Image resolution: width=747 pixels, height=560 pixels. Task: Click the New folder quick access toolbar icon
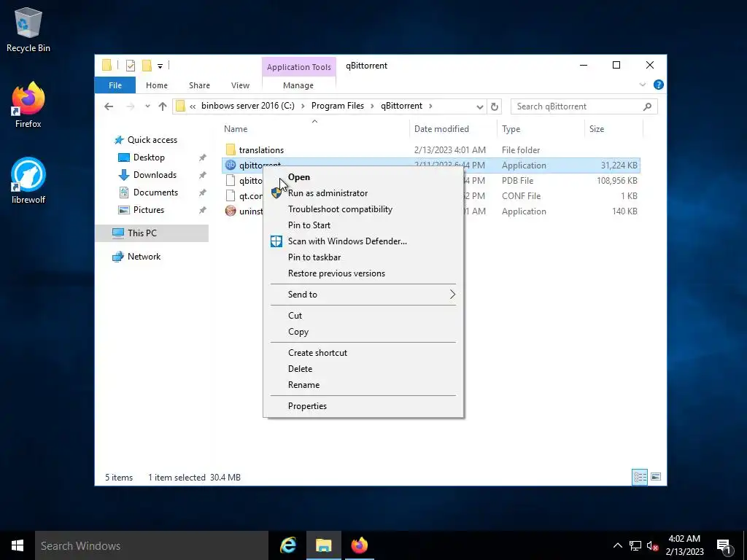click(x=147, y=66)
